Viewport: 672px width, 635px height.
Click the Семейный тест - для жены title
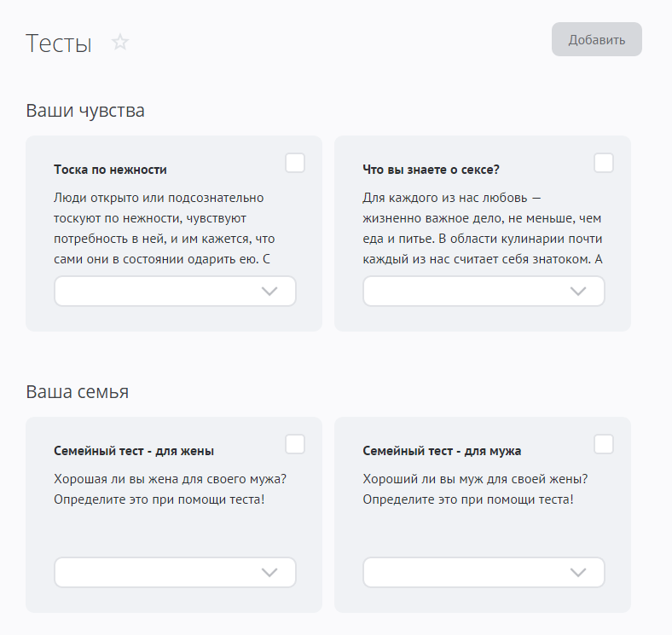[x=134, y=451]
